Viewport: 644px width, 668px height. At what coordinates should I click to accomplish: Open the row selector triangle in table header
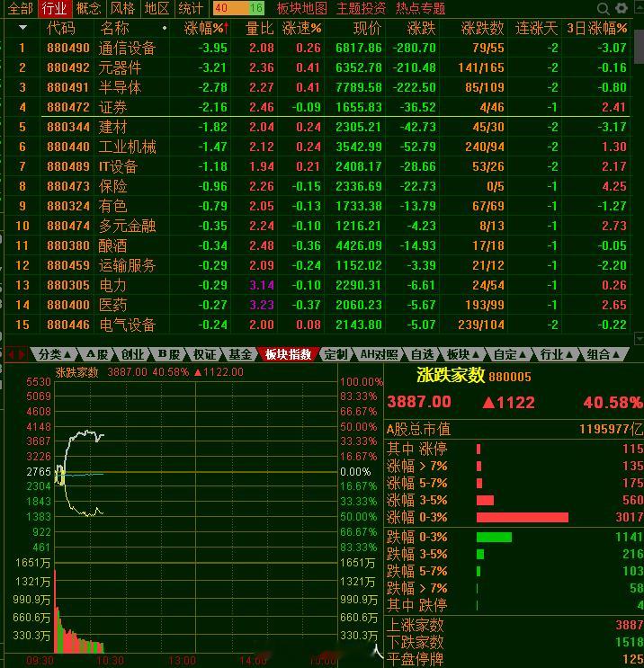click(x=23, y=28)
